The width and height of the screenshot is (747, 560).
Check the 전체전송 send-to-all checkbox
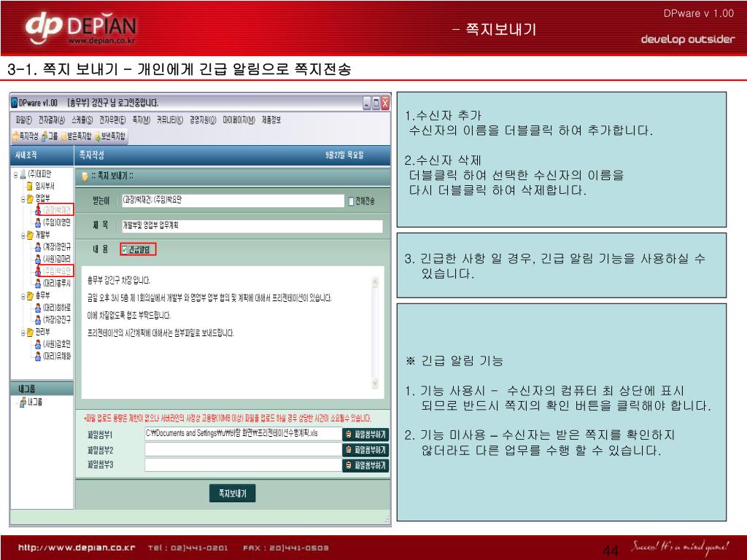351,201
